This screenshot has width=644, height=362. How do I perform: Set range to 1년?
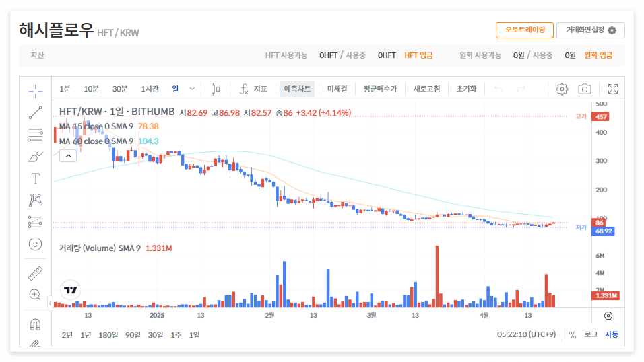click(86, 335)
